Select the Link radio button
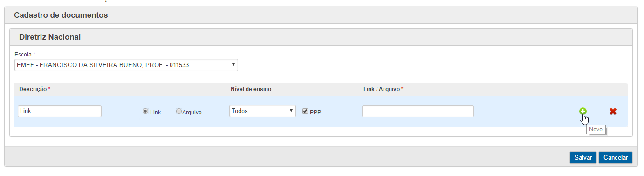Screen dimensions: 644x176 coord(145,112)
